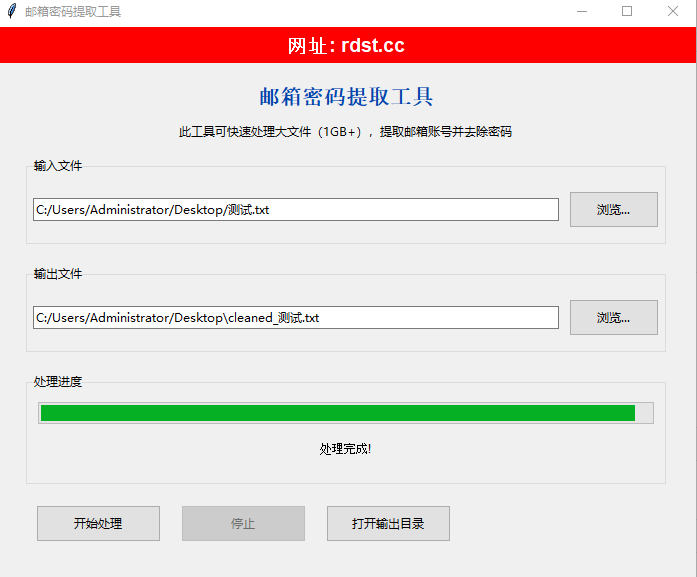The image size is (697, 577).
Task: Close the 邮箱密码提取工具 window
Action: coord(673,12)
